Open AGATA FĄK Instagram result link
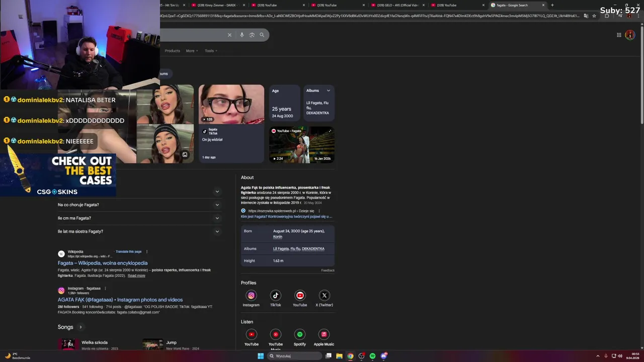 (120, 300)
